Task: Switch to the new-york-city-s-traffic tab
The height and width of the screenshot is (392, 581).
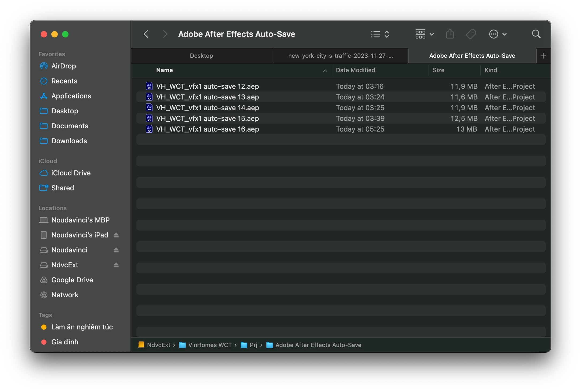Action: [x=340, y=56]
